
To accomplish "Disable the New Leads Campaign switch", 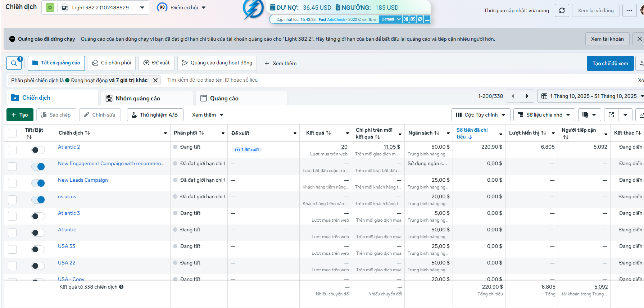I will 38,183.
